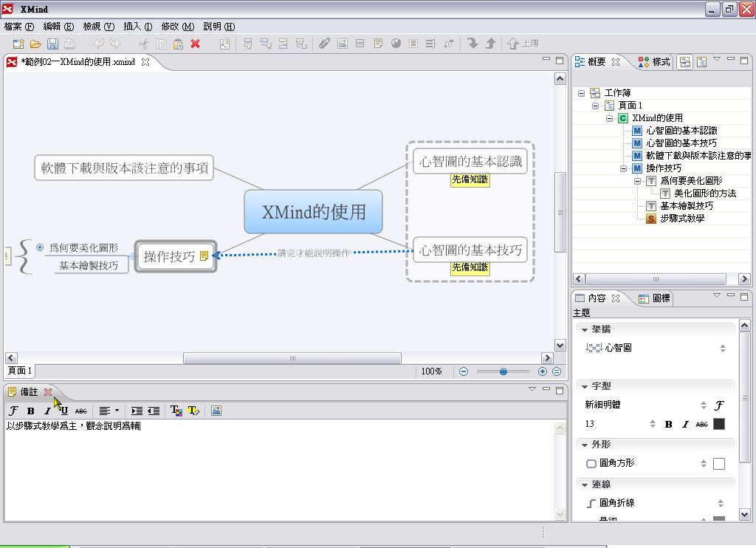
Task: Open the 新細明體 font name dropdown
Action: [x=704, y=405]
